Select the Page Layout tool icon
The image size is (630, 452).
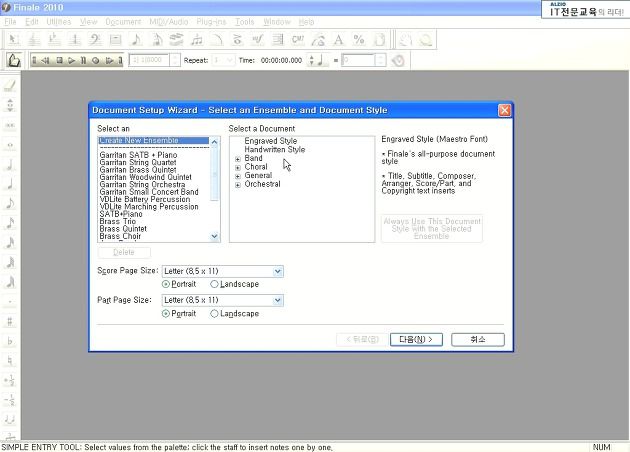tap(380, 40)
